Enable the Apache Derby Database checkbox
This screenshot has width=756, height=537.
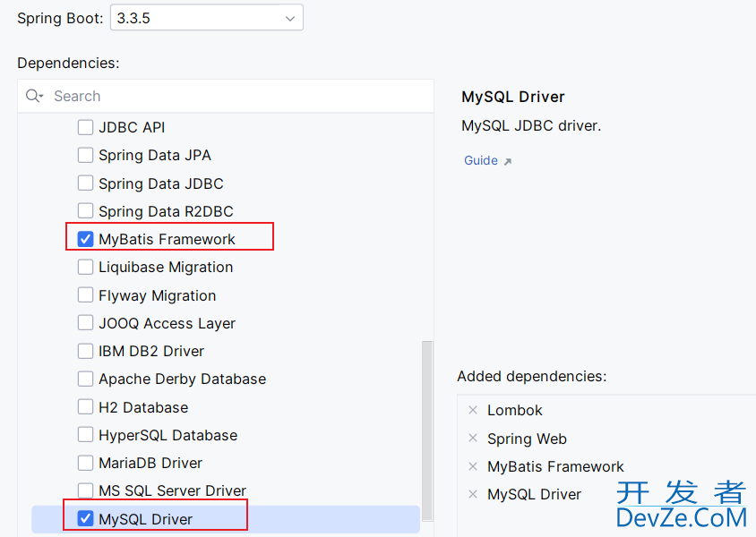point(85,379)
